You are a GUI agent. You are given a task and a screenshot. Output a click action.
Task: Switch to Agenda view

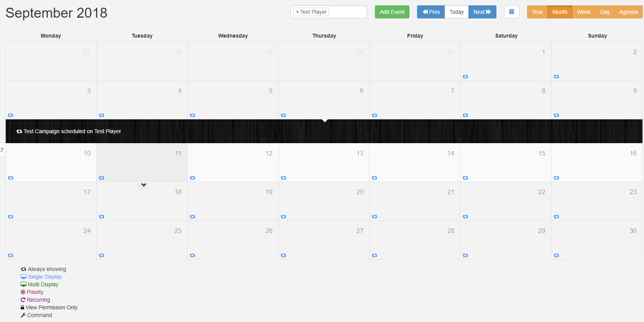tap(628, 12)
